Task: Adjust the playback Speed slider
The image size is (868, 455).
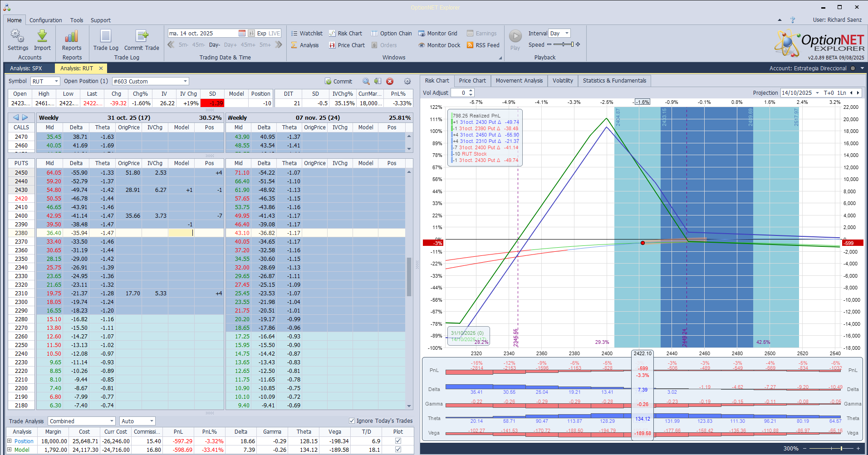Action: (564, 44)
